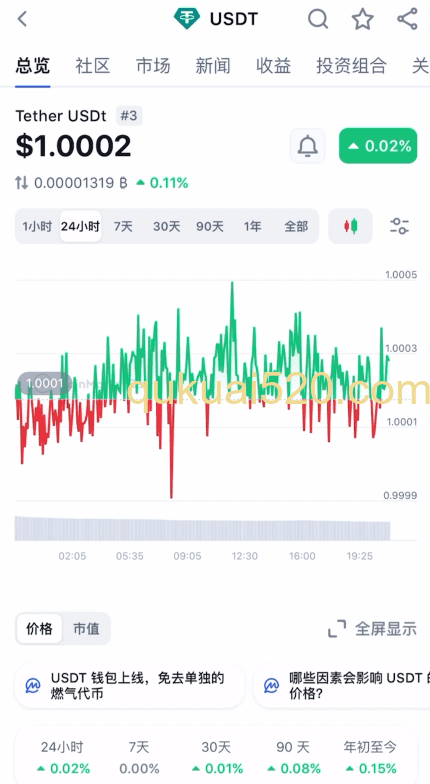Tap the 7天 0.00% stat
430x784 pixels.
(x=139, y=758)
